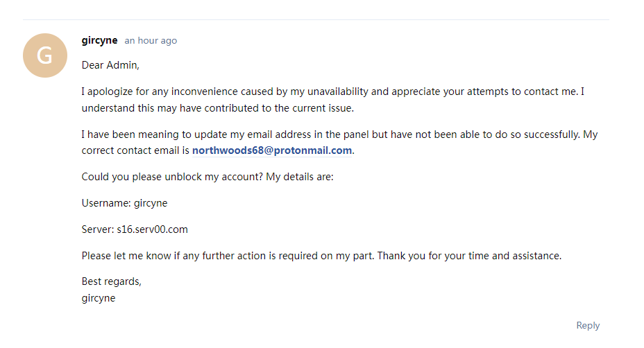Click the 'Please let me know if any further action' sentence

point(228,256)
